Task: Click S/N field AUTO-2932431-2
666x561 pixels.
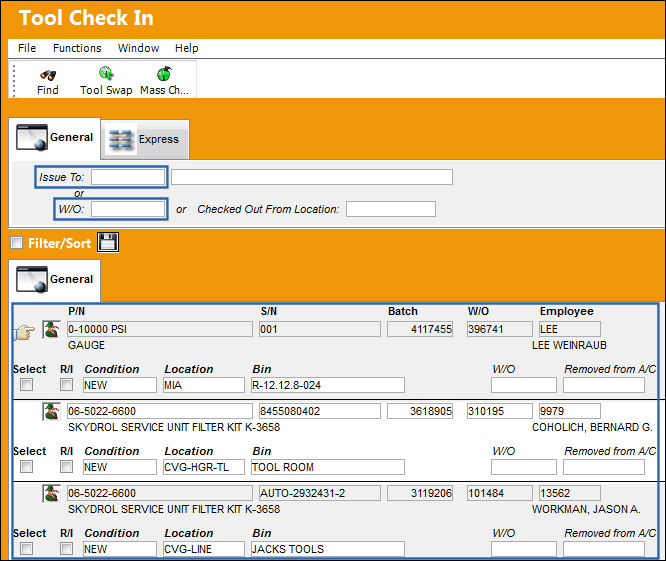Action: tap(320, 493)
